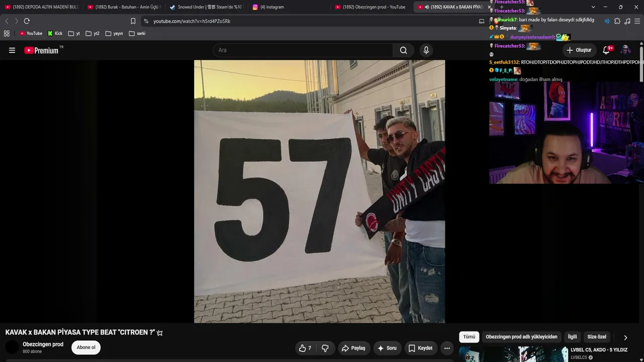Select the 800 abone subscriber count

coord(32,351)
